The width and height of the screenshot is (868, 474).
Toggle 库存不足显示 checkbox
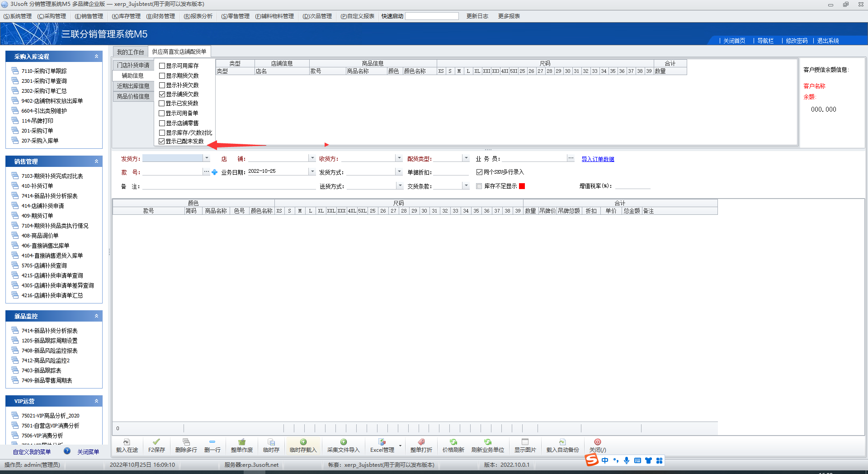click(x=479, y=186)
